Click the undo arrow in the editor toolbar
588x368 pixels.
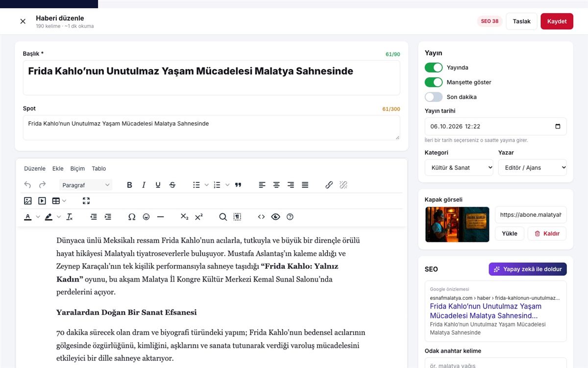(27, 185)
